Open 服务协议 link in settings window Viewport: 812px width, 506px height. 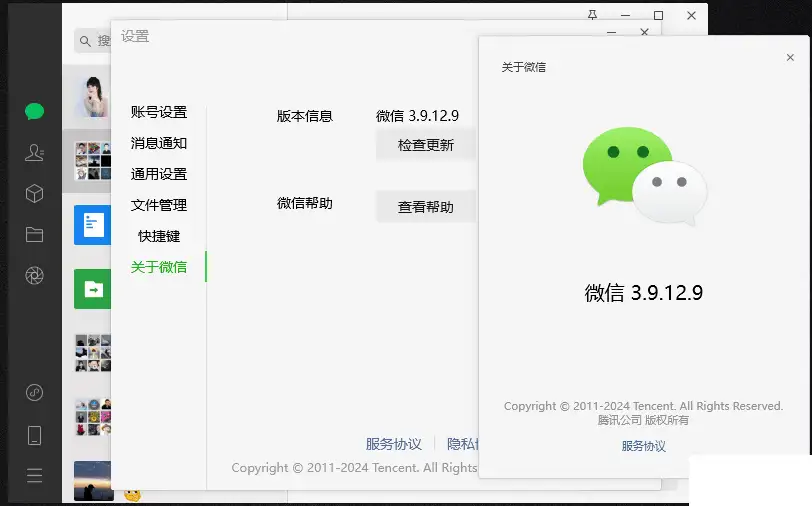tap(394, 444)
